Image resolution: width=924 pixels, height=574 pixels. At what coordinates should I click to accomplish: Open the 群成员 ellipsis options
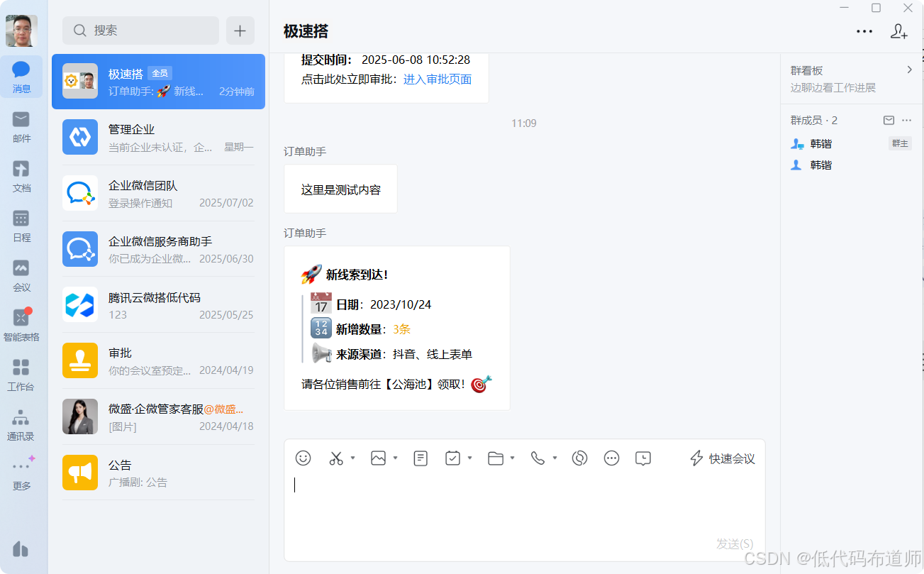coord(906,120)
